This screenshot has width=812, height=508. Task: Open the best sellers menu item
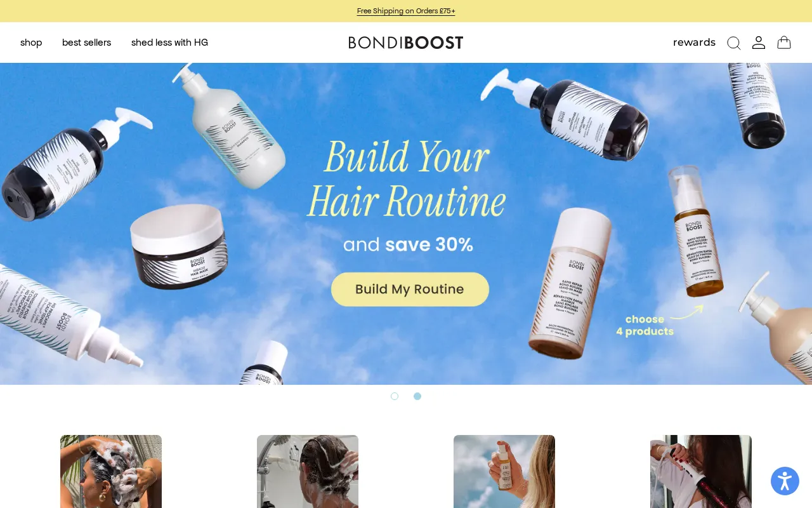point(86,43)
